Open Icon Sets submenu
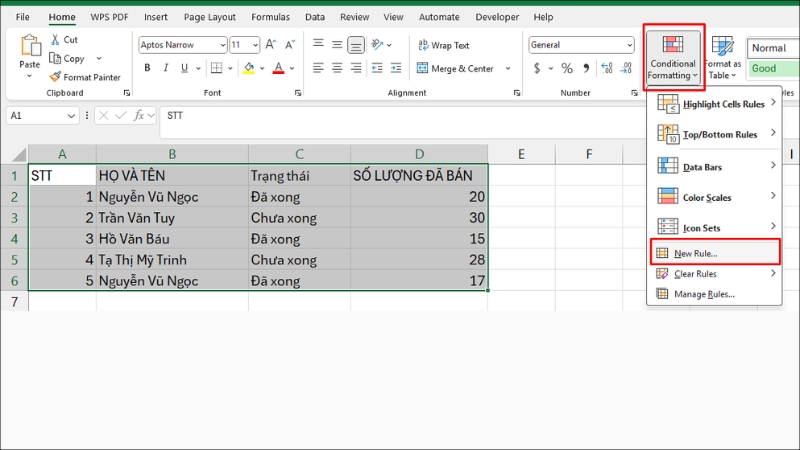Screen dimensions: 800x450 tap(714, 228)
